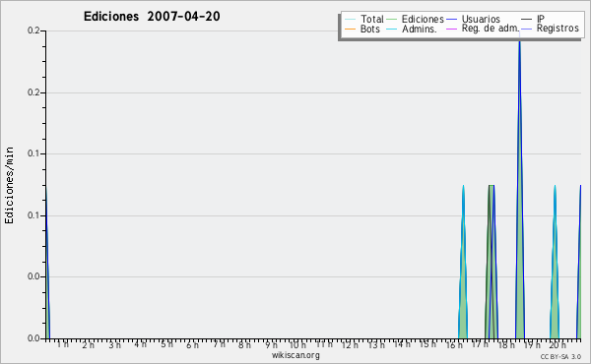Click the green line swatch beside Ediciones legend
The height and width of the screenshot is (364, 591).
pyautogui.click(x=392, y=20)
